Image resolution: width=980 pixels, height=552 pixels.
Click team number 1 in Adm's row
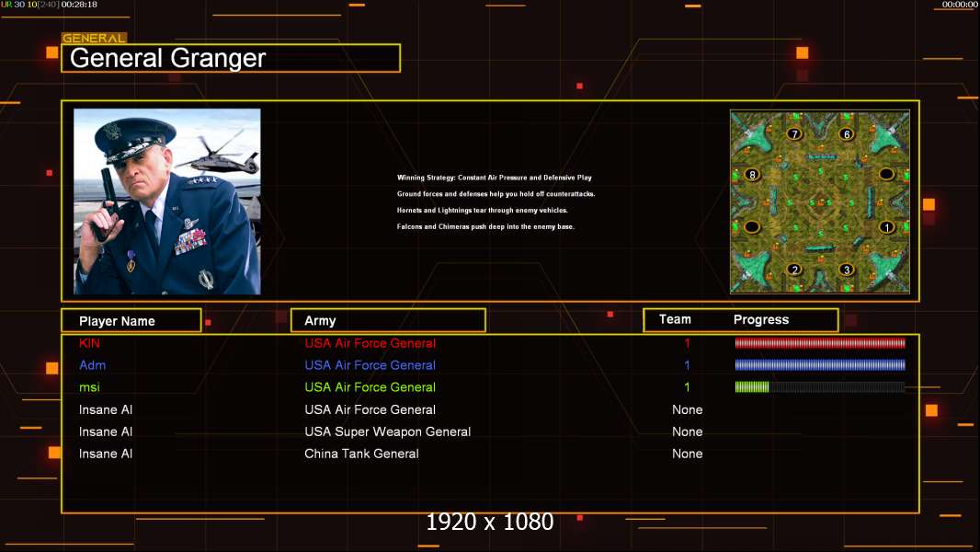(687, 365)
